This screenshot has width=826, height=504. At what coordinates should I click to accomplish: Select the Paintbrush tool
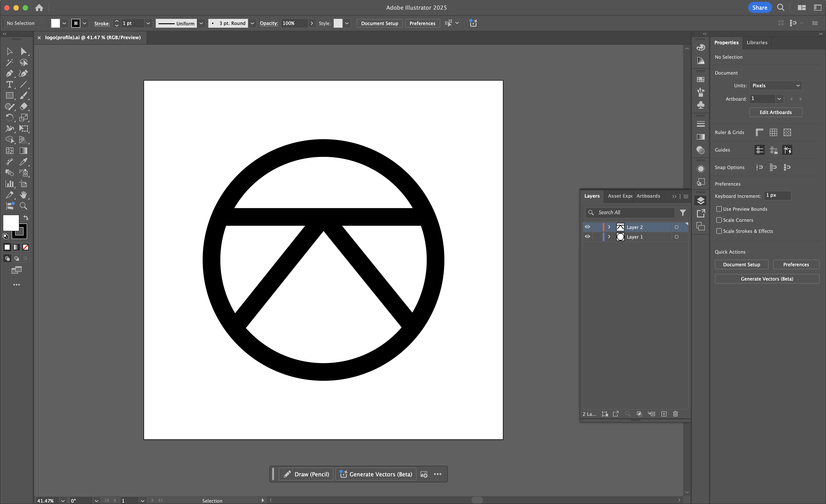tap(24, 96)
